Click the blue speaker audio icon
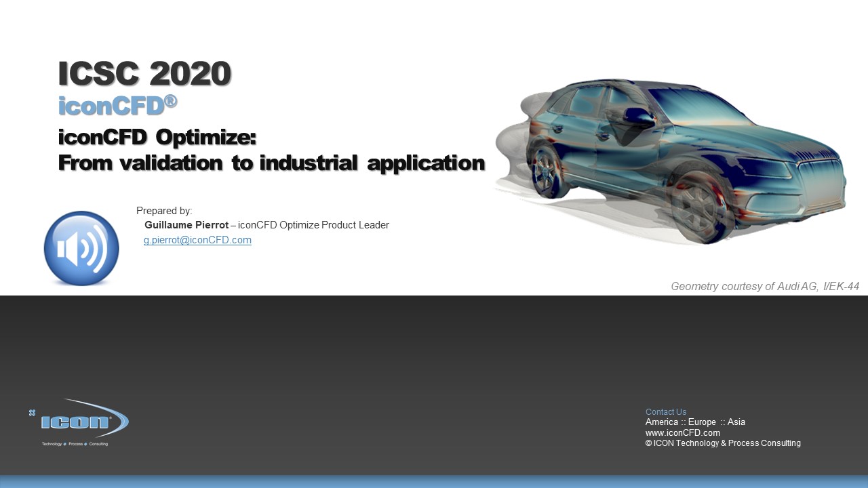This screenshot has height=488, width=868. pos(81,248)
